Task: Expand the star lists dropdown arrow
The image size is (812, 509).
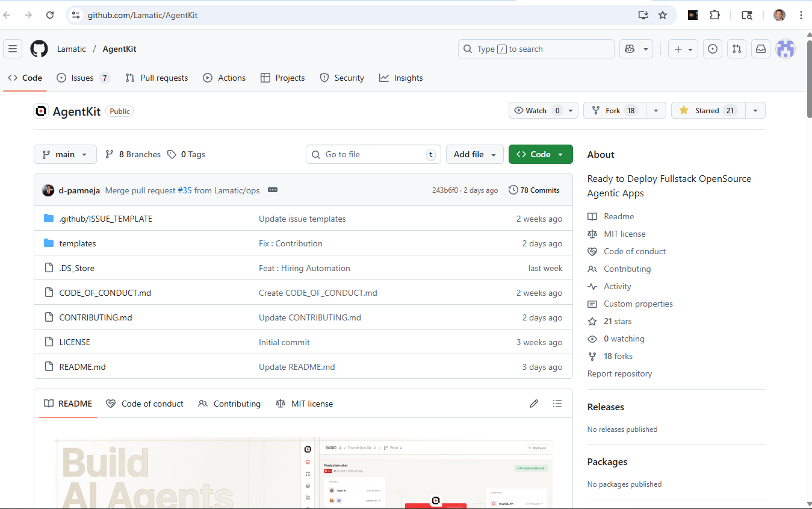Action: pyautogui.click(x=755, y=110)
